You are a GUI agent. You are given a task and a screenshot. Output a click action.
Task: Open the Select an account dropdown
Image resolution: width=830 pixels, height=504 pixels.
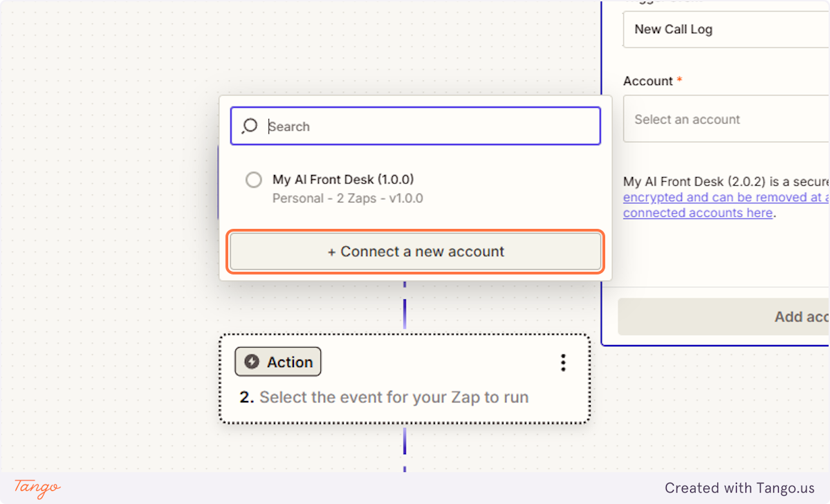pos(726,119)
